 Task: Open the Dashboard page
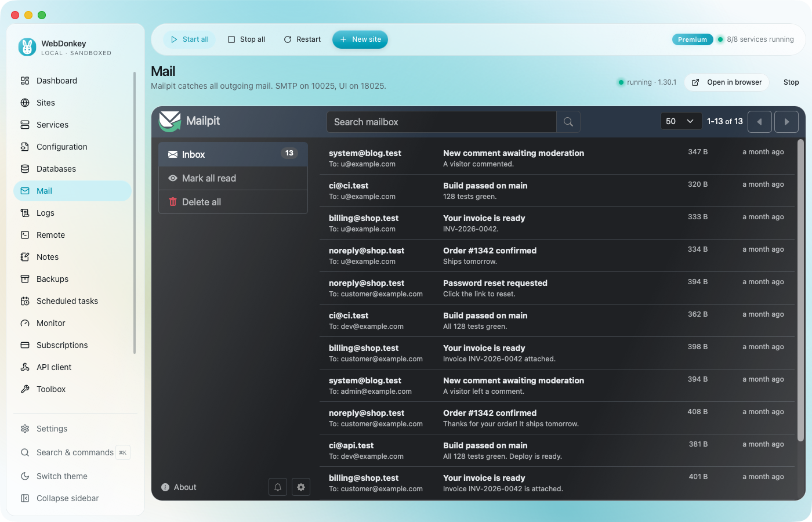tap(72, 81)
